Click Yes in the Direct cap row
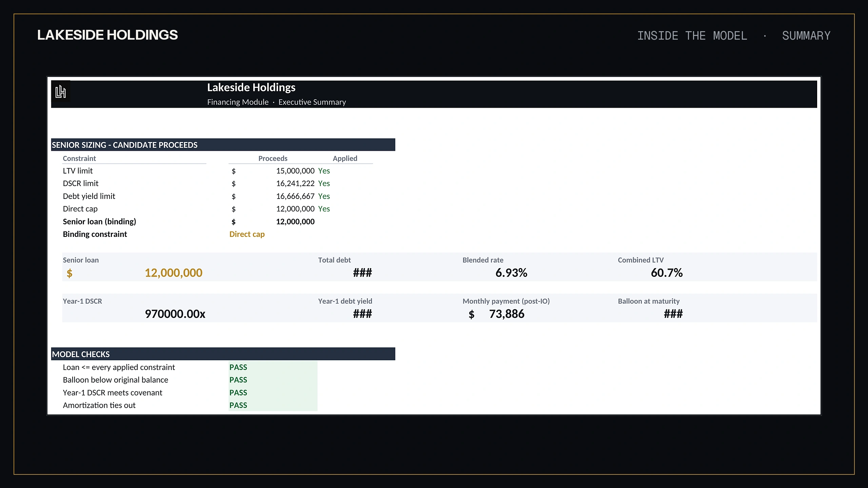The image size is (868, 488). 324,209
